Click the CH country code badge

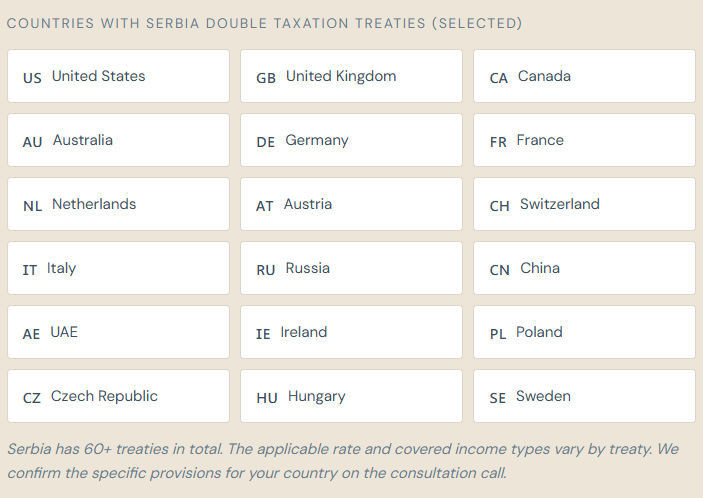point(500,206)
